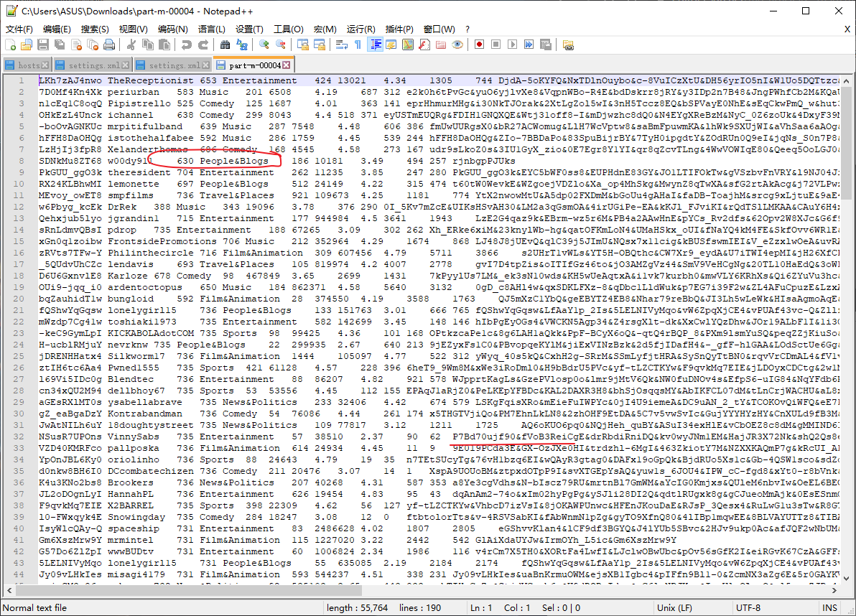Create a new document with New icon
This screenshot has width=856, height=616.
[10, 45]
